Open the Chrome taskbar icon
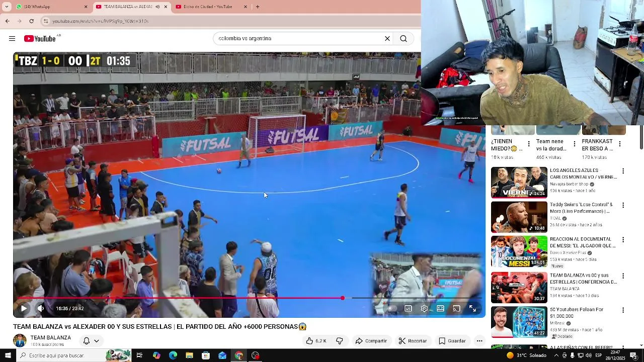This screenshot has height=362, width=644. pos(239,355)
